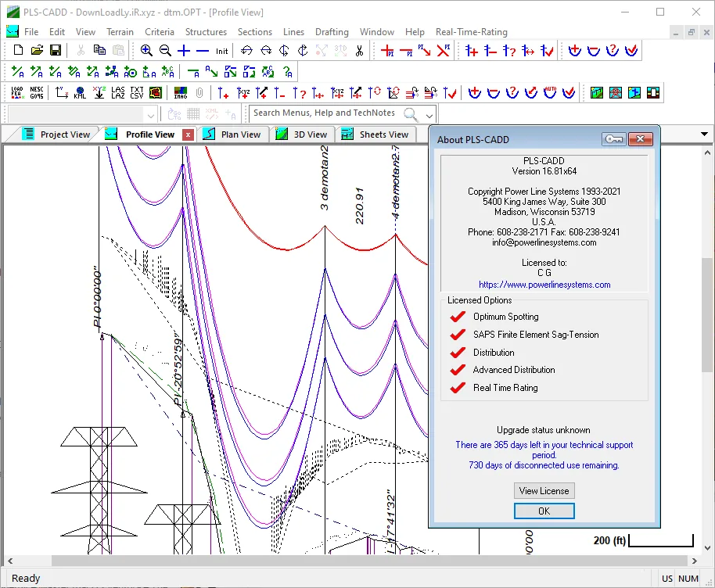The height and width of the screenshot is (588, 715).
Task: Open the Real-Time-Rating menu
Action: (x=472, y=32)
